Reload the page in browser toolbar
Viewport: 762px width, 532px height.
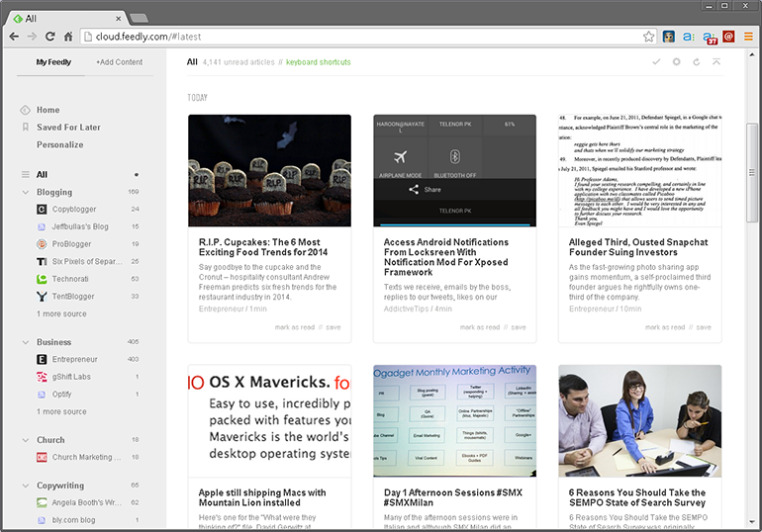pyautogui.click(x=50, y=37)
